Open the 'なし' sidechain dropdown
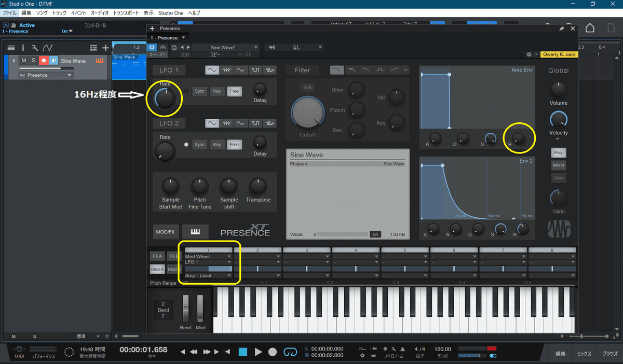The height and width of the screenshot is (364, 623). tap(294, 47)
